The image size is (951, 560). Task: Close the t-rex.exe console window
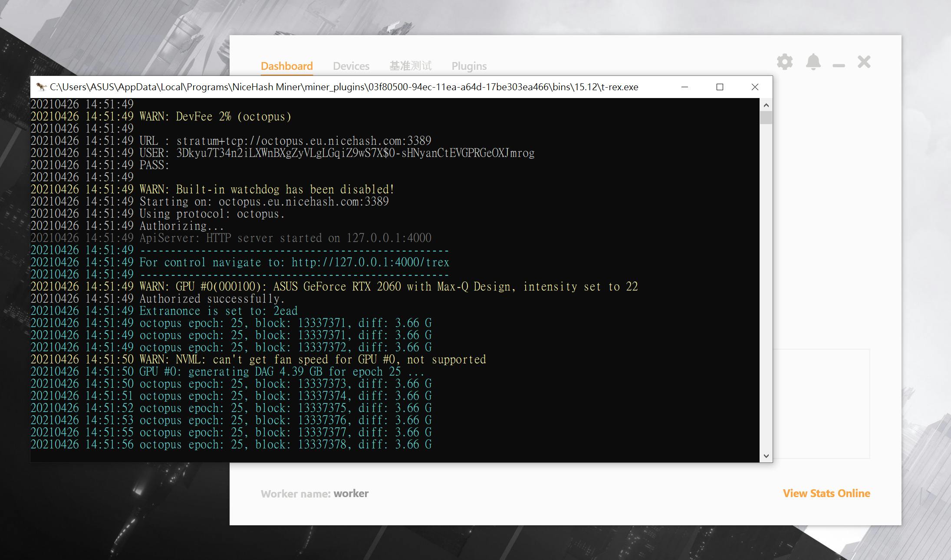click(755, 87)
